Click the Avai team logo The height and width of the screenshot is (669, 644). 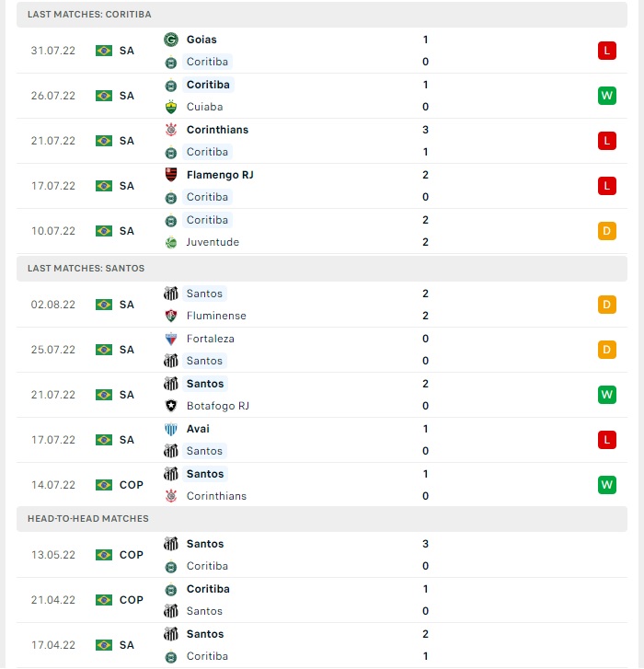click(x=171, y=429)
